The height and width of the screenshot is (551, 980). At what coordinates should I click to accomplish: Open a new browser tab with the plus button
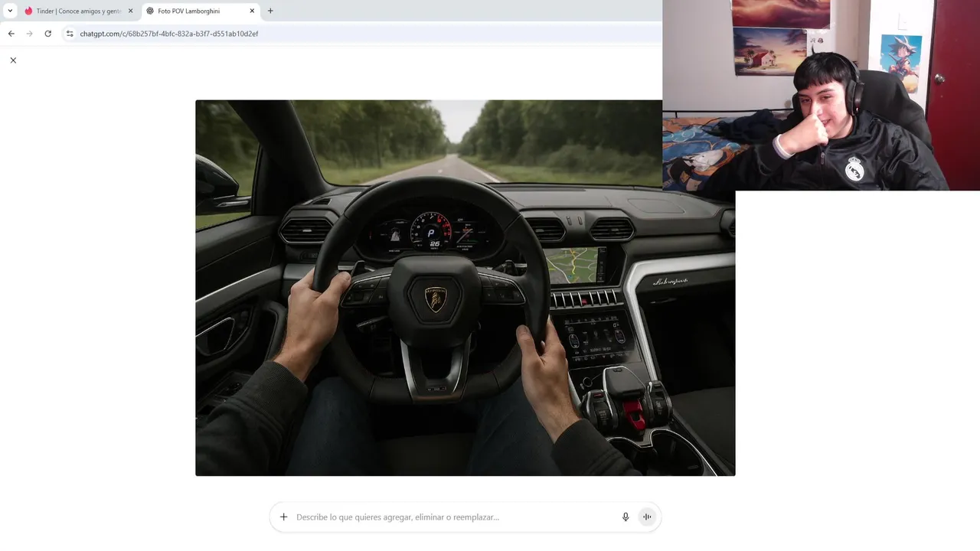270,11
